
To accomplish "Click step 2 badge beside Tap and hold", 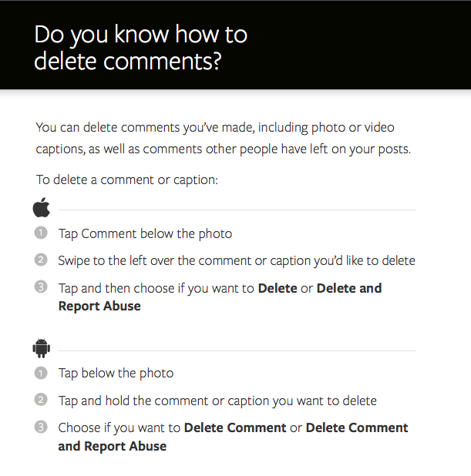I will [41, 401].
